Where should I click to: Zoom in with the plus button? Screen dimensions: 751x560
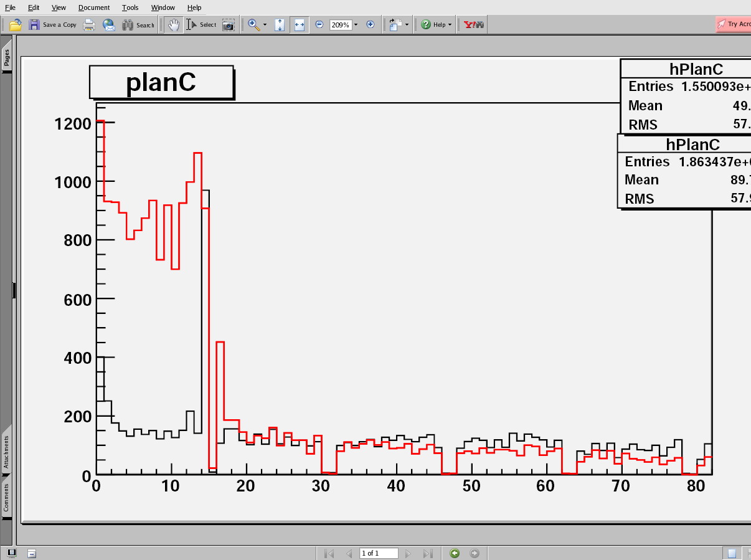(x=371, y=25)
